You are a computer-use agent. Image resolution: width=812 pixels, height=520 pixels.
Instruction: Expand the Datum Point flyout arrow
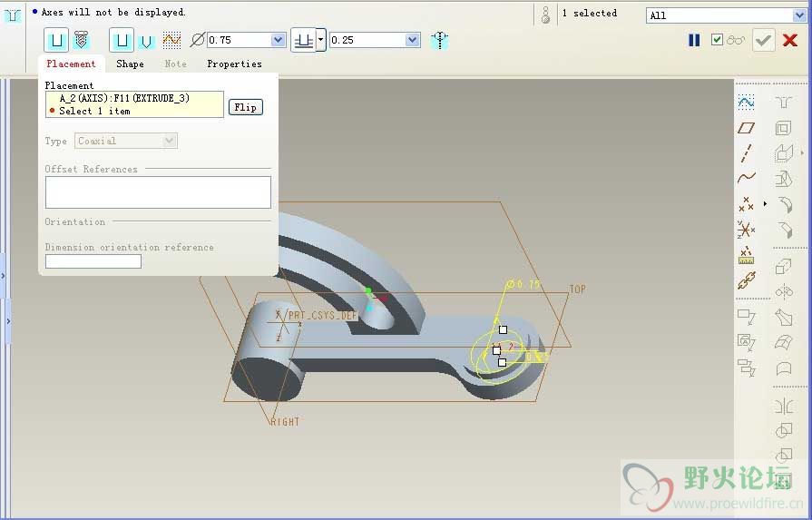click(x=765, y=204)
